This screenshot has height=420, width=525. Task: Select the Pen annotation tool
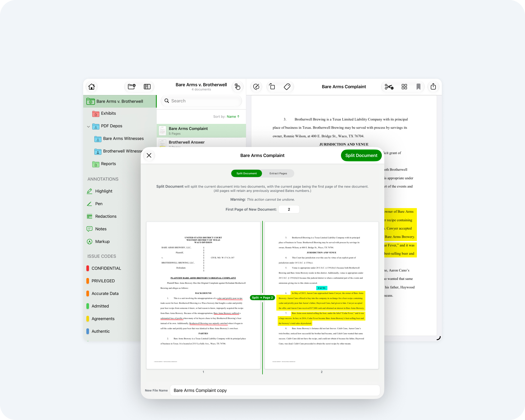(x=95, y=204)
